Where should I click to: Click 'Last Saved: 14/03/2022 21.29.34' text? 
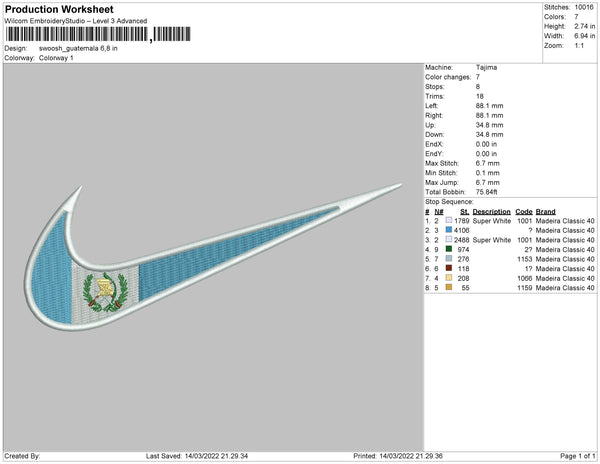pyautogui.click(x=197, y=456)
